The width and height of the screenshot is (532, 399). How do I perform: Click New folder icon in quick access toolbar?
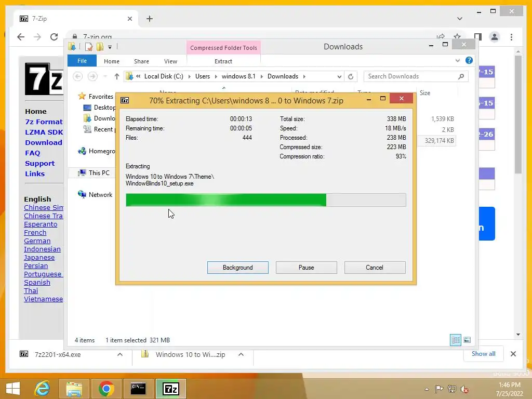coord(100,47)
